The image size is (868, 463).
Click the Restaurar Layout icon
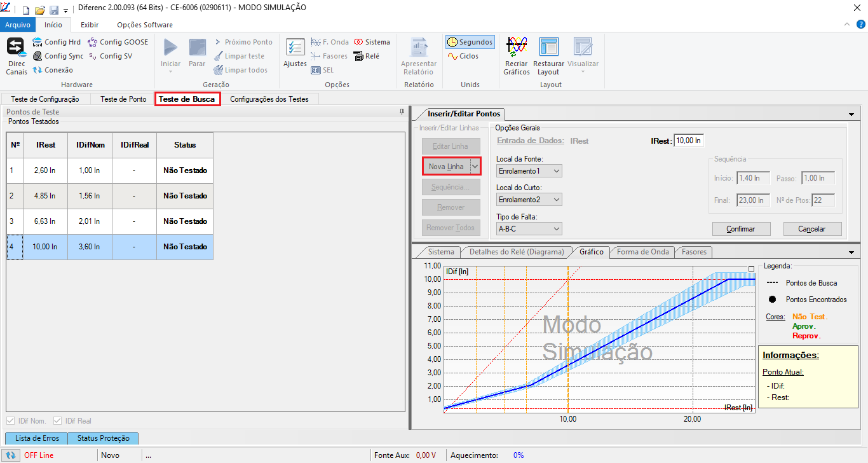point(548,48)
